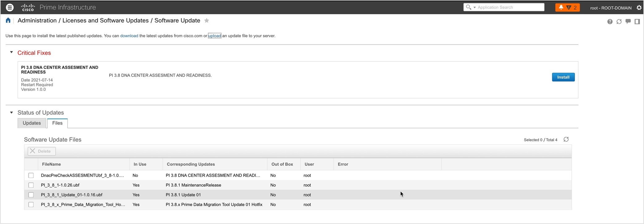This screenshot has width=644, height=224.
Task: Open the dock panel layout icon
Action: (x=637, y=22)
